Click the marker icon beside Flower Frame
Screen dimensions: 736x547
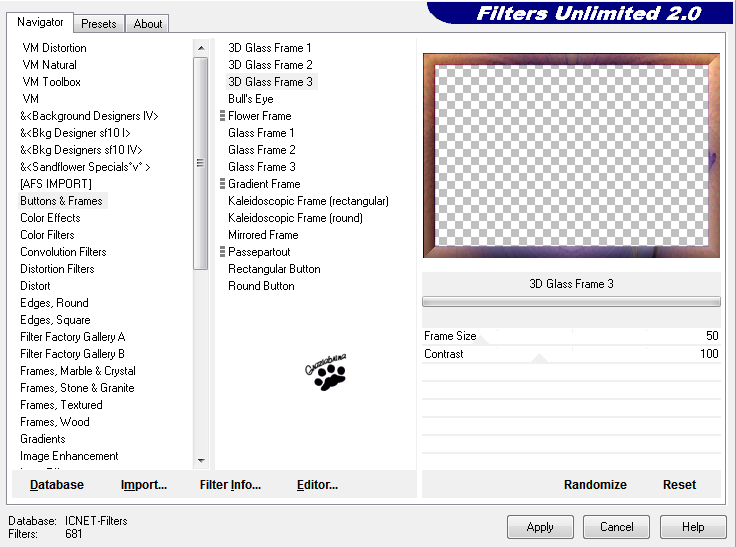tap(222, 116)
